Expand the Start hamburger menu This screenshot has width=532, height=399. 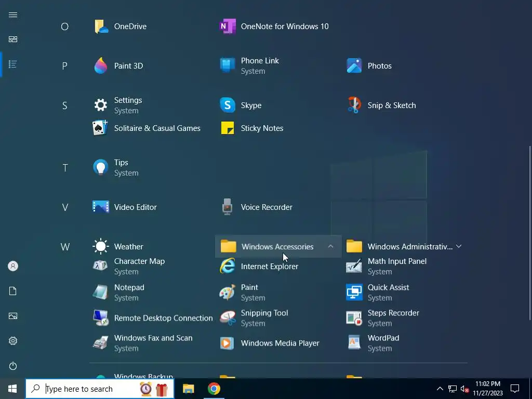coord(13,15)
